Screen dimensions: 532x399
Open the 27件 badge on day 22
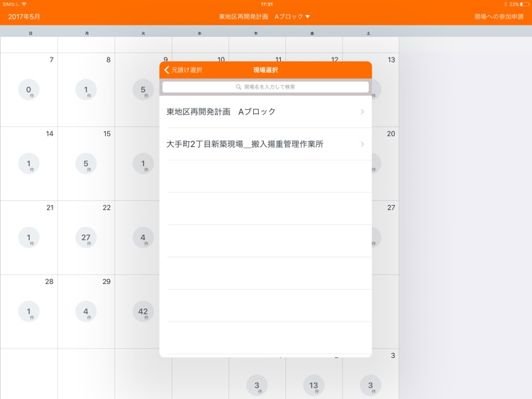pos(86,237)
